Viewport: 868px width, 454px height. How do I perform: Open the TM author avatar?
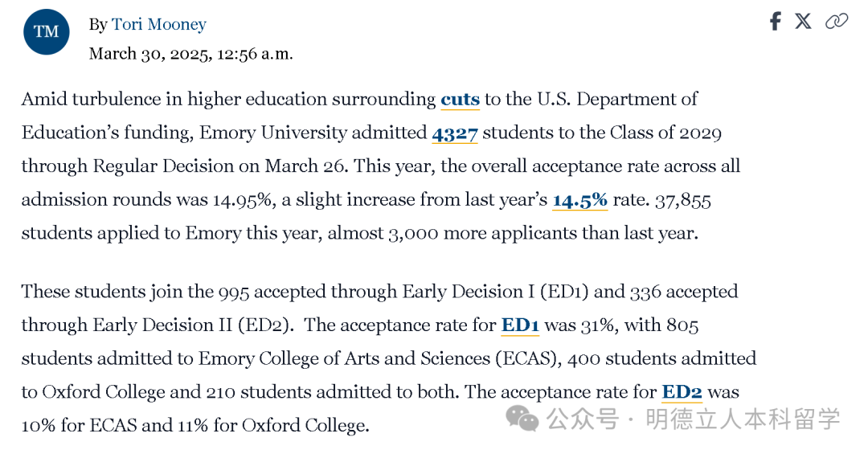coord(47,31)
